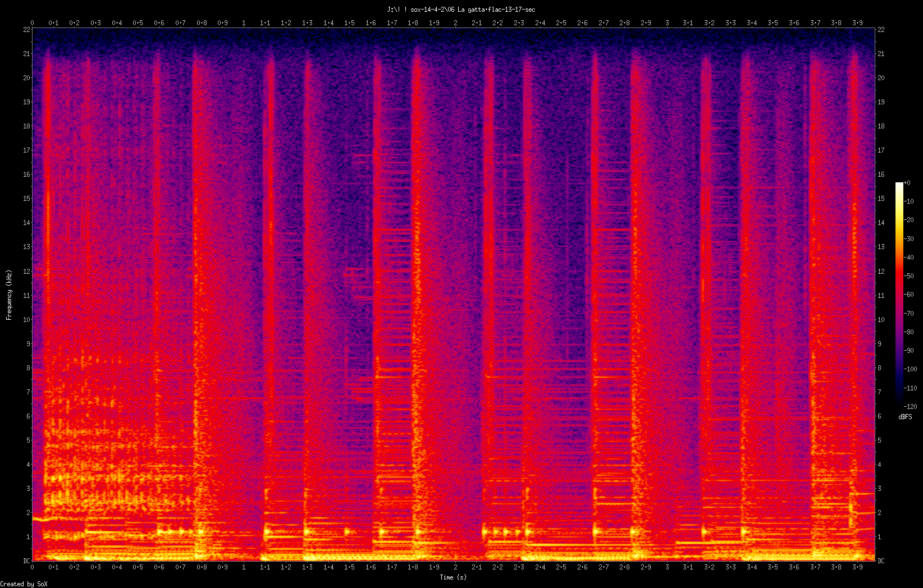Click the '-120' value on the dBFS scale
The width and height of the screenshot is (923, 588).
click(x=911, y=407)
